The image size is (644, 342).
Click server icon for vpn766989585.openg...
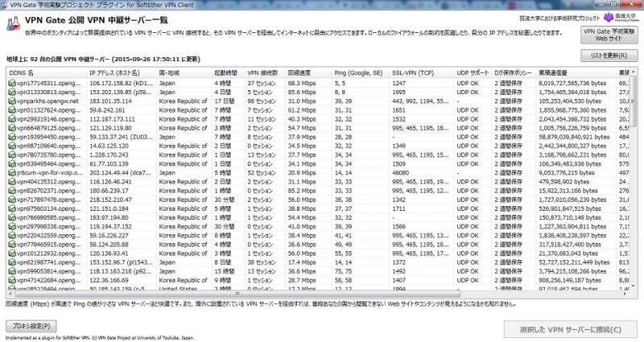tap(12, 217)
